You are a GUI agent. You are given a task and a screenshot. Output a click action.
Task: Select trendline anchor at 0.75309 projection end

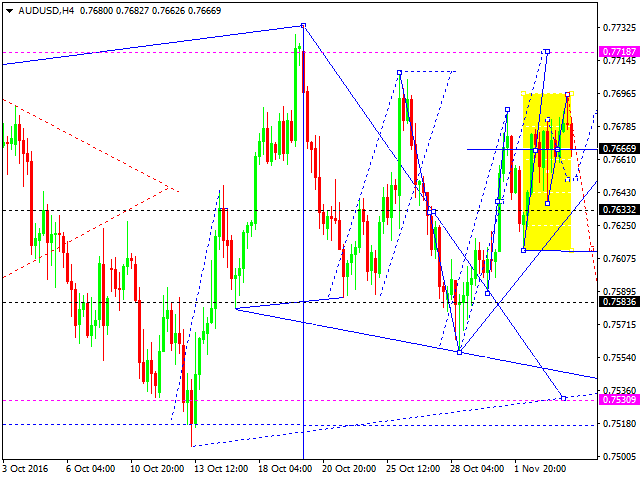(564, 398)
